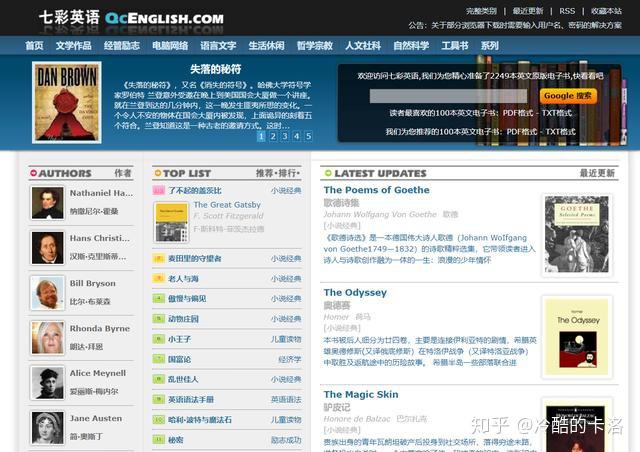This screenshot has height=452, width=640.
Task: Open 经济学 category next to 国富论
Action: pyautogui.click(x=290, y=359)
